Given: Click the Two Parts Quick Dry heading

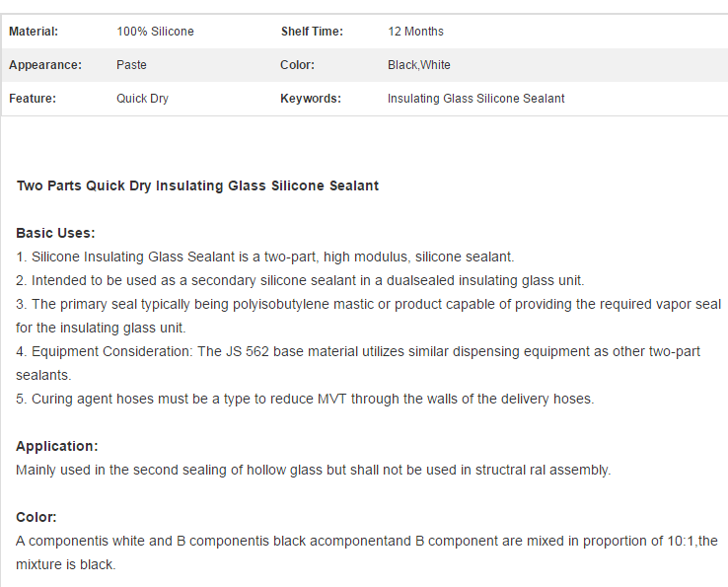Looking at the screenshot, I should pos(198,185).
